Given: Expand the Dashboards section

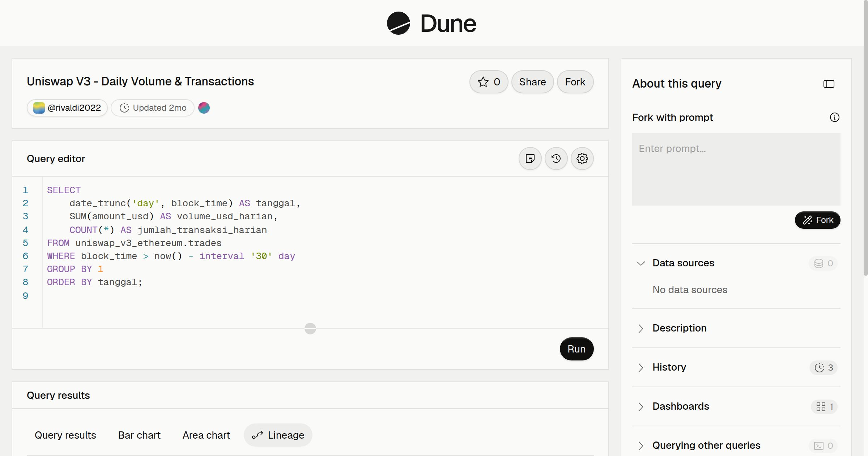Looking at the screenshot, I should point(641,406).
